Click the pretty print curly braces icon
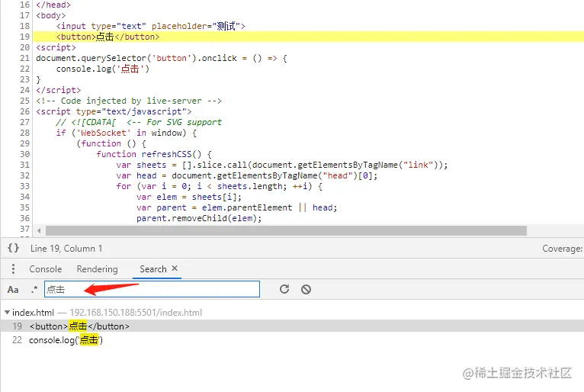 (x=13, y=248)
